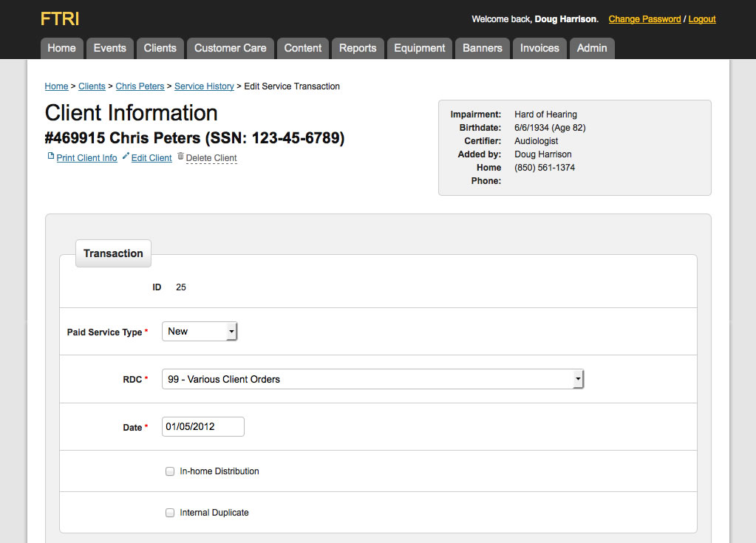The image size is (756, 543).
Task: Open Service History breadcrumb link
Action: point(204,86)
